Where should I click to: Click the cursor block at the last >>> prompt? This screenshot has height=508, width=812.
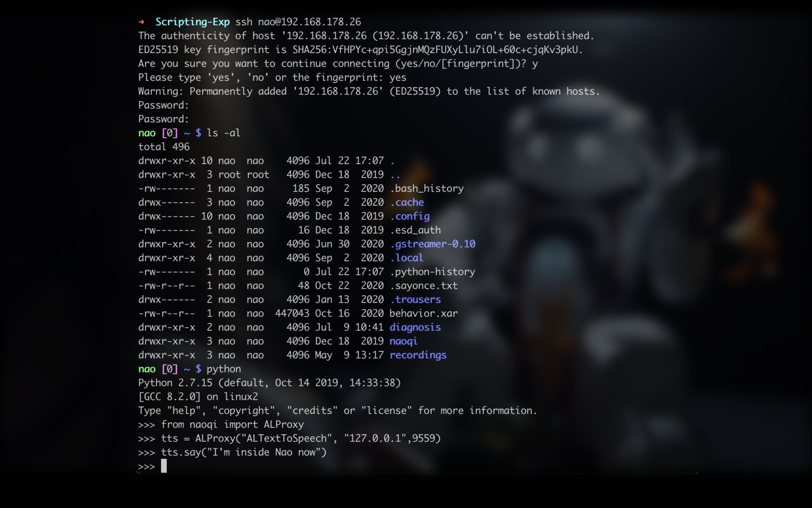pos(164,466)
